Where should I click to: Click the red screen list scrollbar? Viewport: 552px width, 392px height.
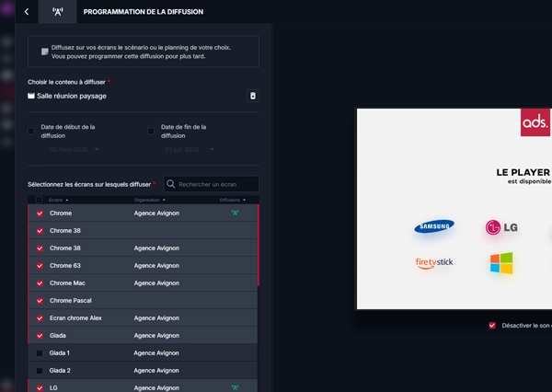coord(259,245)
